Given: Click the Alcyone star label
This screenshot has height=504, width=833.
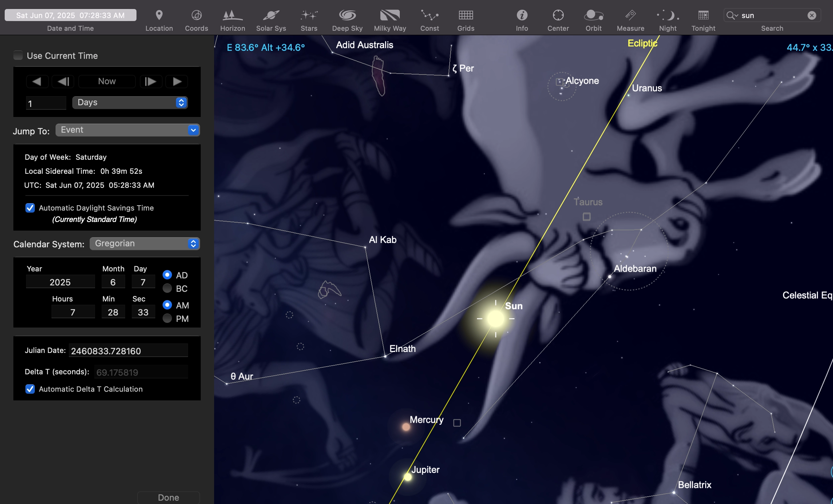Looking at the screenshot, I should coord(582,81).
